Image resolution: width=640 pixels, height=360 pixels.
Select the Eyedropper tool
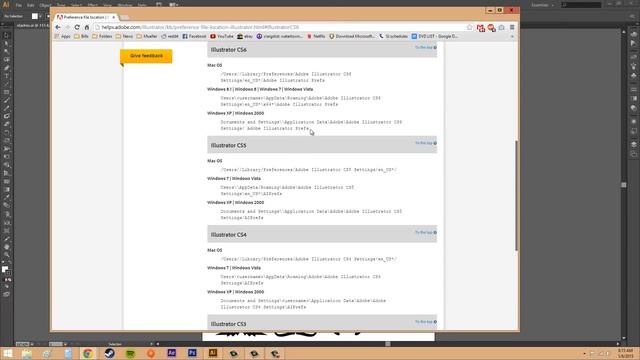(7, 198)
